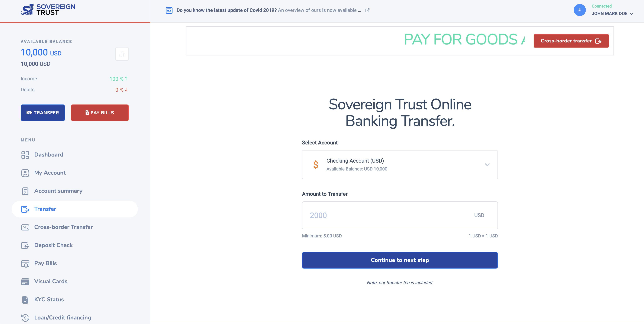Focus the Amount to Transfer input field
This screenshot has height=324, width=644.
(388, 215)
